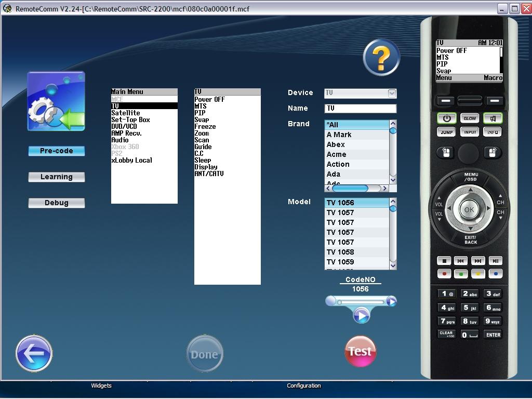Click Brand list horizontal right arrow
The image size is (532, 399).
(384, 188)
